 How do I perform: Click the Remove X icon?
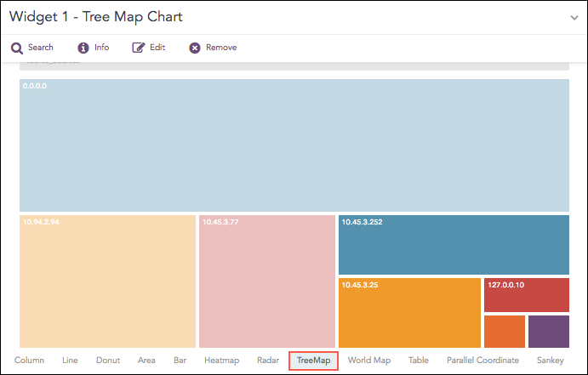click(195, 48)
